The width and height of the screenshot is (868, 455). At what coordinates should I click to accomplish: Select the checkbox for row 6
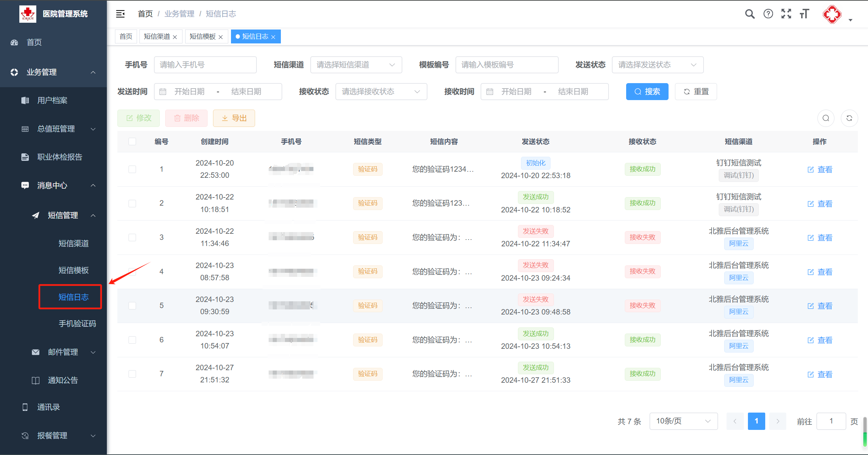(132, 340)
